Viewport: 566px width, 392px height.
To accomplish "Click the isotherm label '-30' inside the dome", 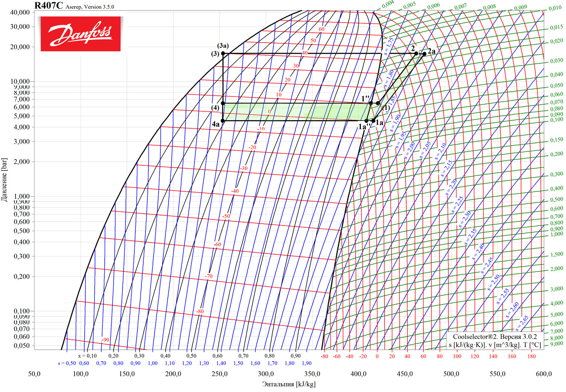I will coord(243,168).
